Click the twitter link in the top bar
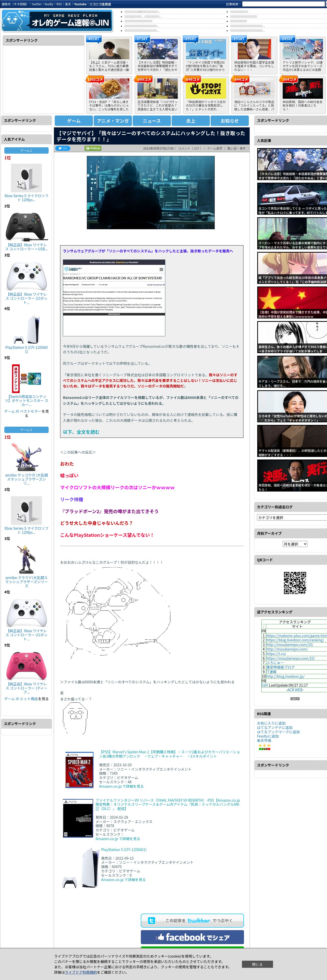327x980 pixels. [x=36, y=4]
